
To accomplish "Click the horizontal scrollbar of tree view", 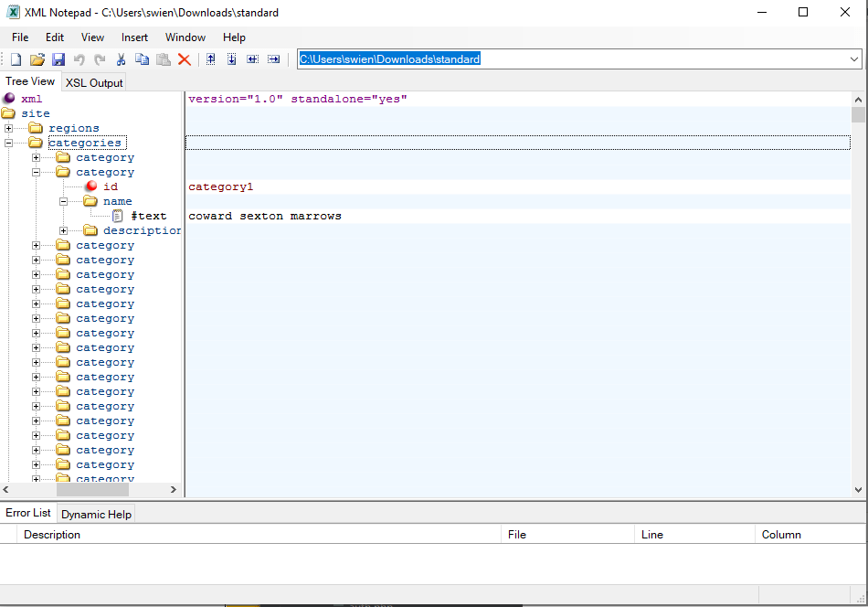I will 91,489.
